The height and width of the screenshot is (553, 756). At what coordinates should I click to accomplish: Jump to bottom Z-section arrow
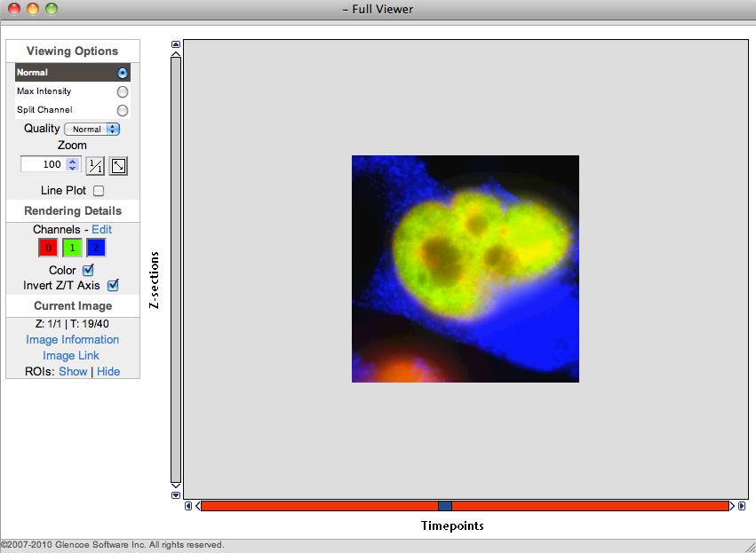(176, 495)
